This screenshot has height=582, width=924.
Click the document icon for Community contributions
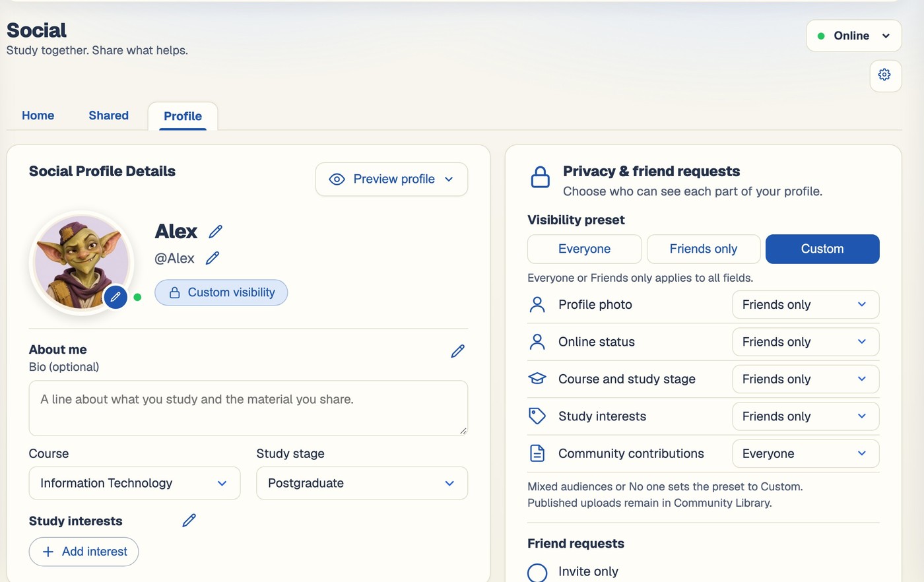[x=537, y=453]
